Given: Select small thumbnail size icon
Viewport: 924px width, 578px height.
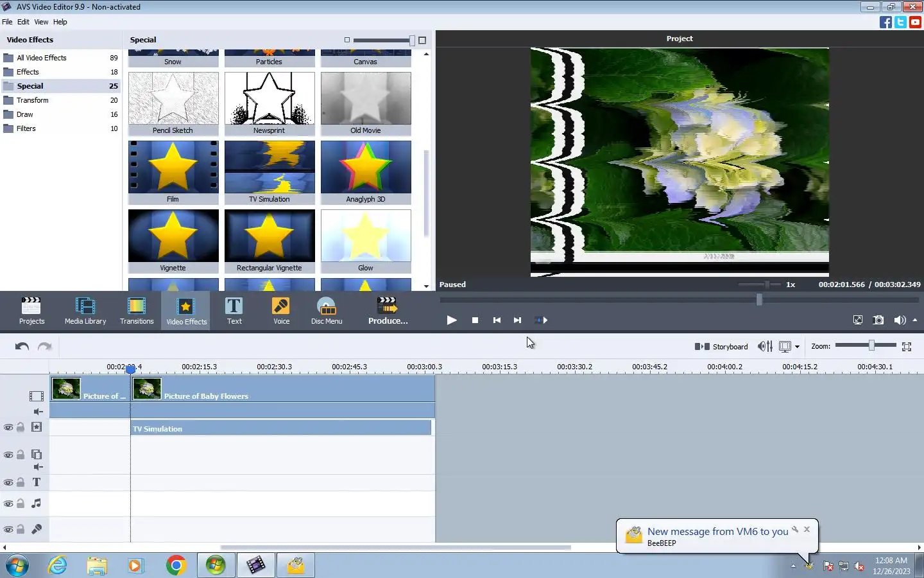Looking at the screenshot, I should coord(347,40).
